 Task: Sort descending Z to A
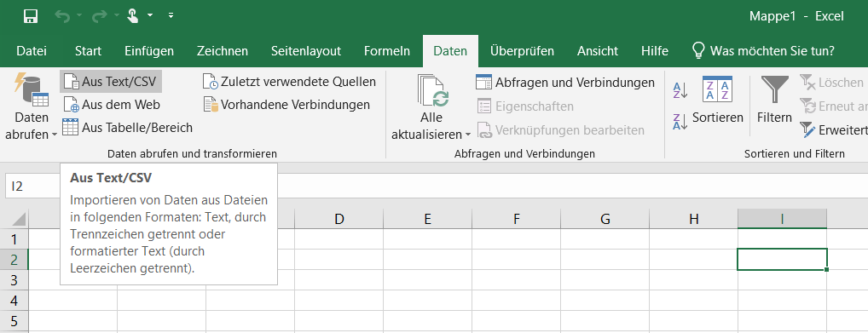(x=680, y=121)
